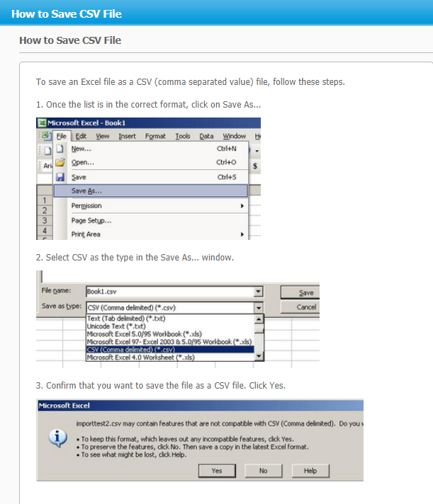Screen dimensions: 433x504
Task: Open the Data menu
Action: [x=206, y=137]
